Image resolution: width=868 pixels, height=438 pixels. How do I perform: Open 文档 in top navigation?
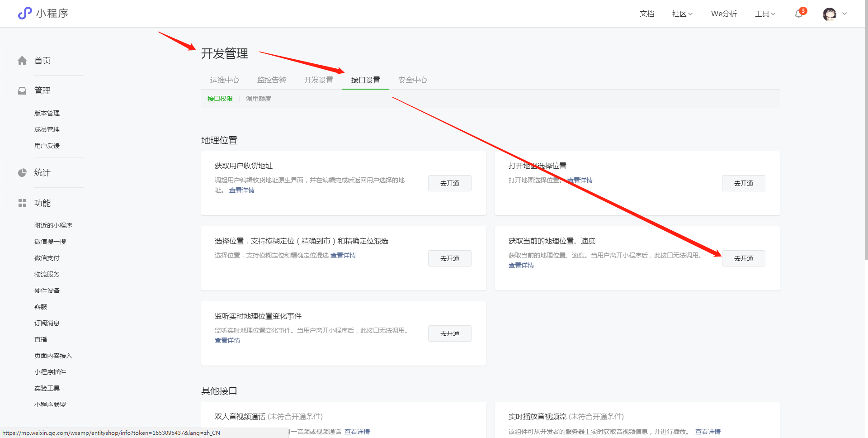click(x=647, y=14)
